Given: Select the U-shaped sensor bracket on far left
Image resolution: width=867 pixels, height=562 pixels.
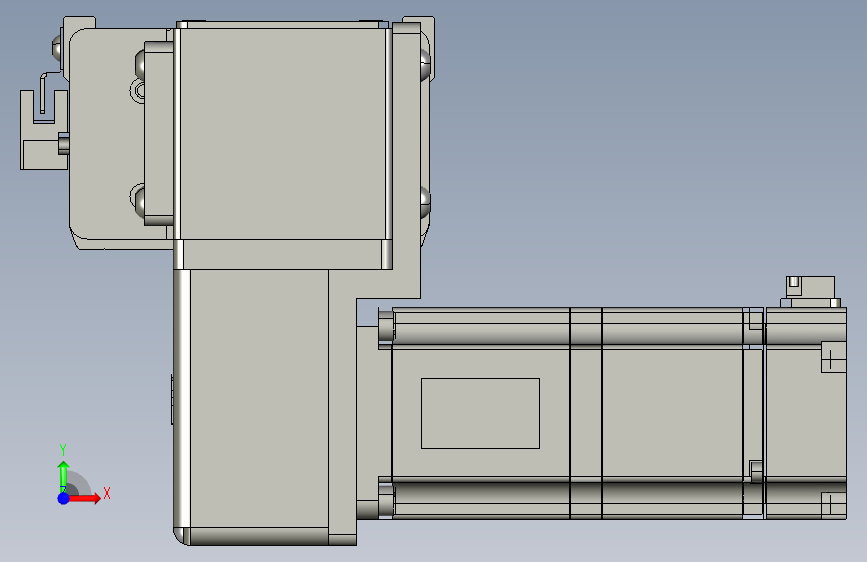Looking at the screenshot, I should click(x=44, y=129).
